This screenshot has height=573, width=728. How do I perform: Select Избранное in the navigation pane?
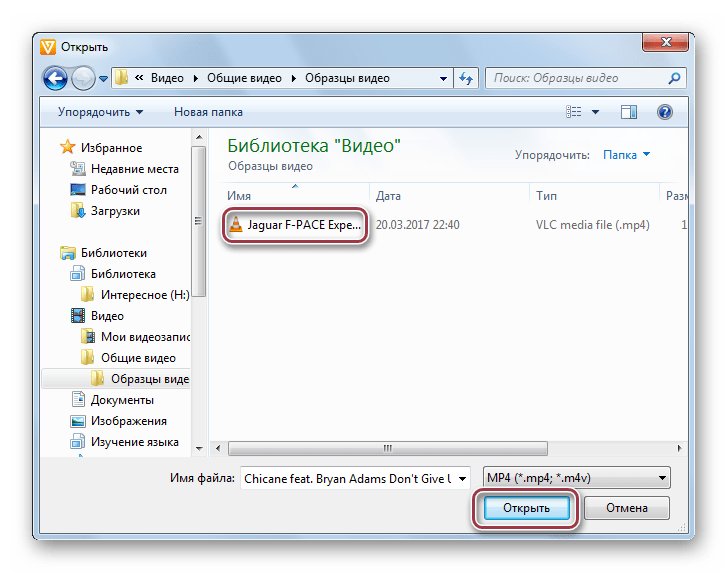click(101, 148)
